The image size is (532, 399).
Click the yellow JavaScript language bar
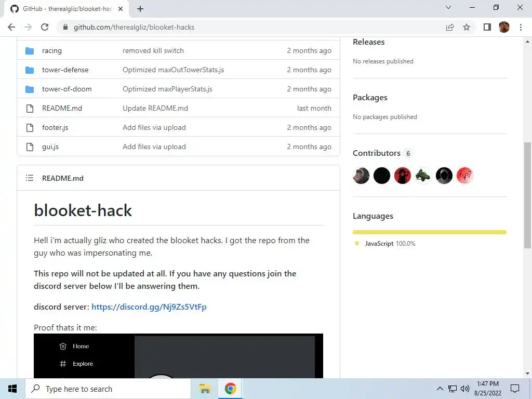point(430,232)
